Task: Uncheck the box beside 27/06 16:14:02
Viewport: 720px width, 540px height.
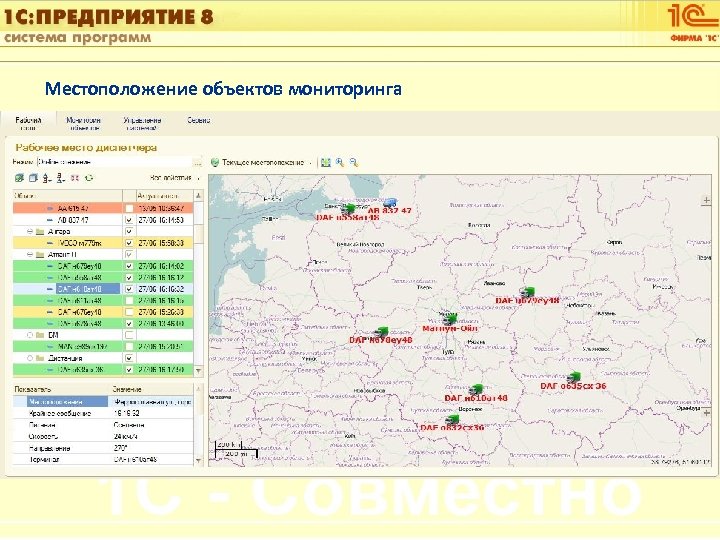Action: pos(129,266)
